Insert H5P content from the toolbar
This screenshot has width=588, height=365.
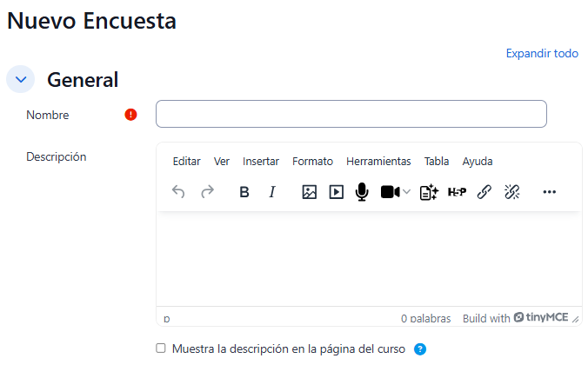(457, 192)
